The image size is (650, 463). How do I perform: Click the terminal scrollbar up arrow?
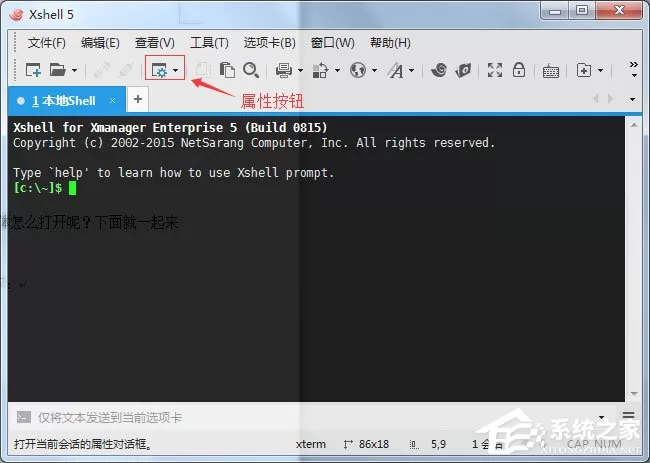pyautogui.click(x=634, y=125)
